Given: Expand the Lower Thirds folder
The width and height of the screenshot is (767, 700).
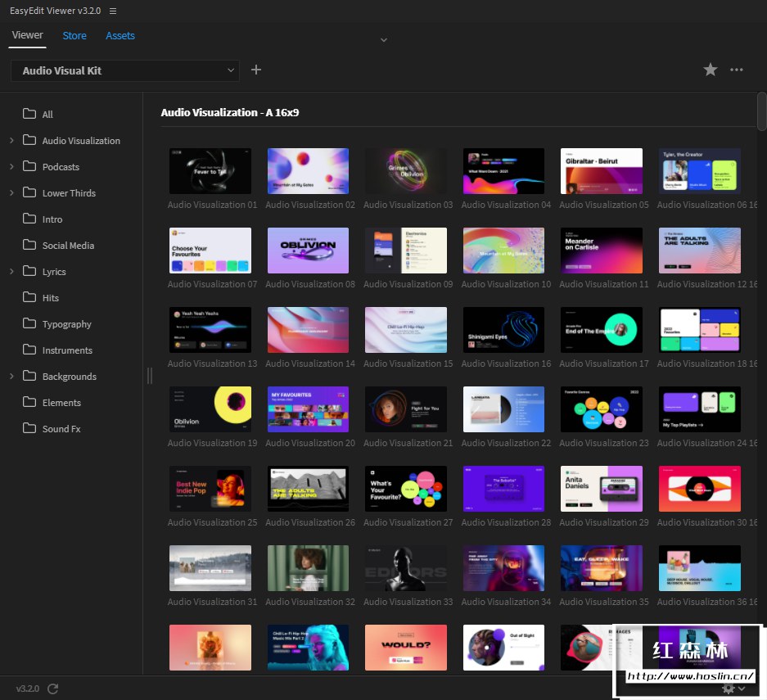Looking at the screenshot, I should coord(11,193).
